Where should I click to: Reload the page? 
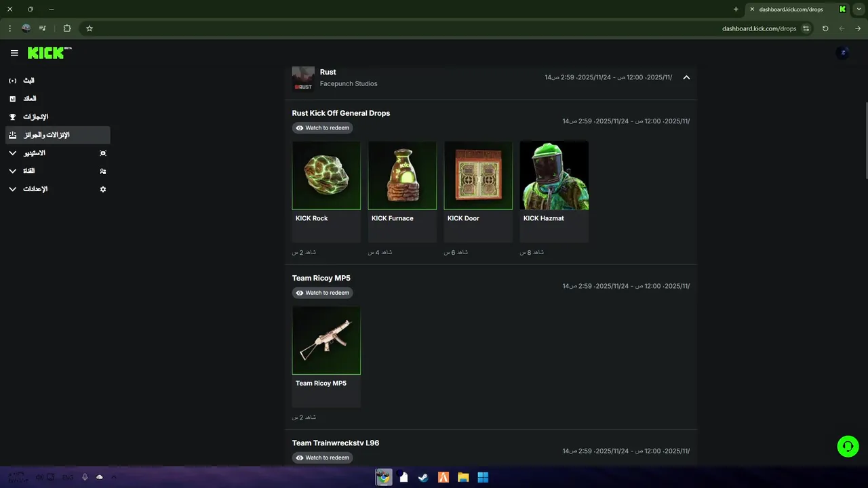point(825,28)
